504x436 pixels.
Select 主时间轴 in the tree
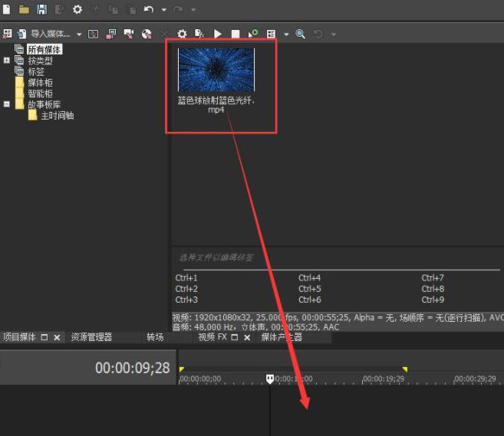point(57,116)
